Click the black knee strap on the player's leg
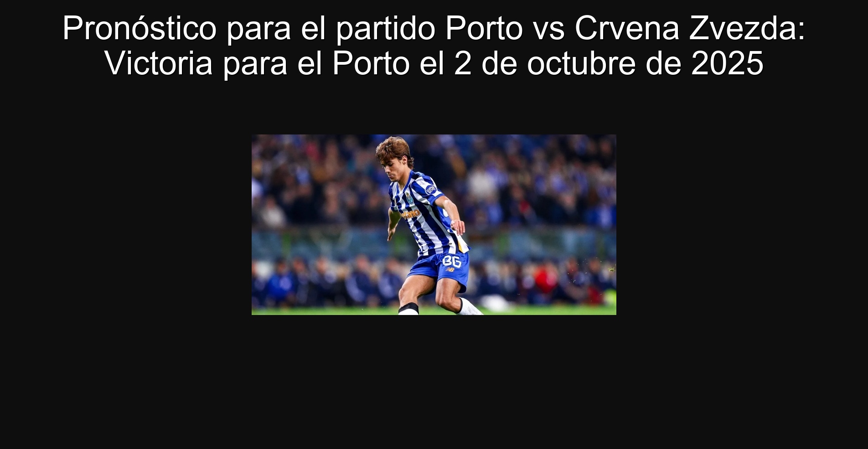The width and height of the screenshot is (868, 449). [x=408, y=308]
